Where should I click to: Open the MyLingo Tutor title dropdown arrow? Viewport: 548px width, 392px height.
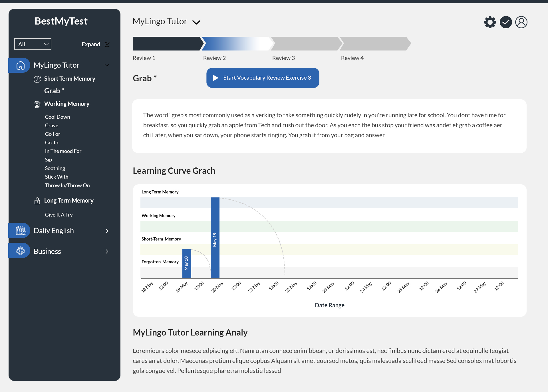tap(196, 22)
